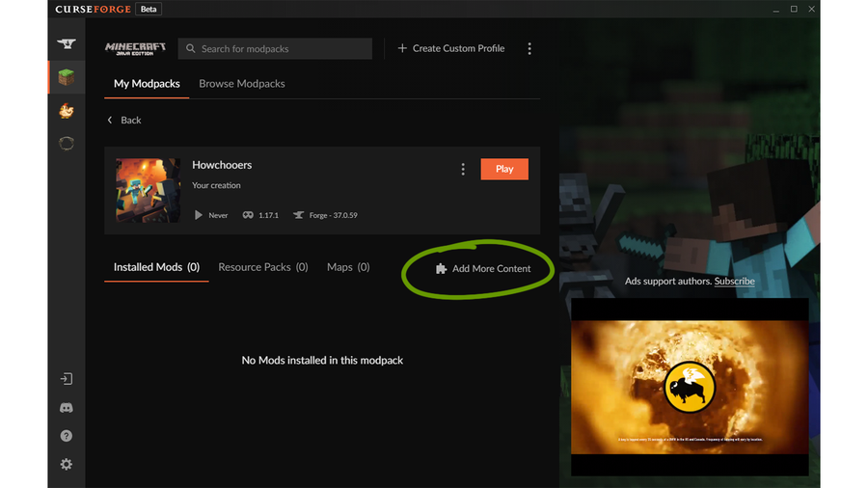Click the 'Forge - 37.0.59' text

[334, 215]
